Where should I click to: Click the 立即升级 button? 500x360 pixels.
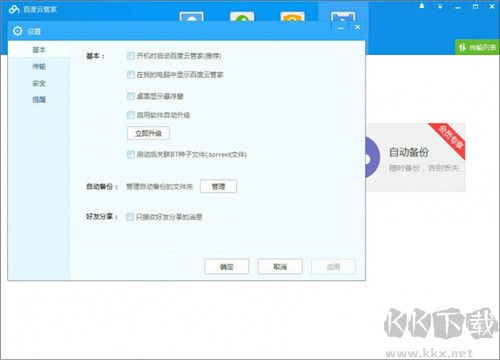click(x=148, y=133)
